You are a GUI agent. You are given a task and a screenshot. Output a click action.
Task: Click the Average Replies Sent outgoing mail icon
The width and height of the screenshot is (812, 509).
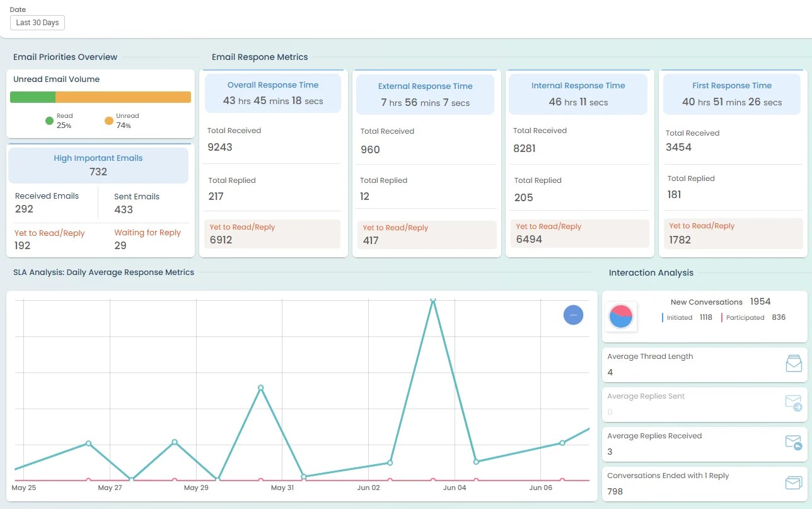point(792,402)
